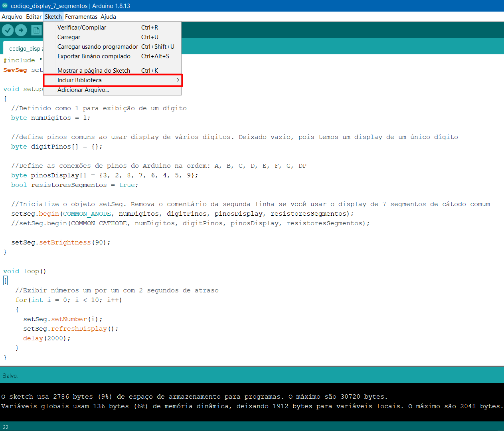Open the Ajuda menu
This screenshot has height=431, width=504.
point(108,17)
